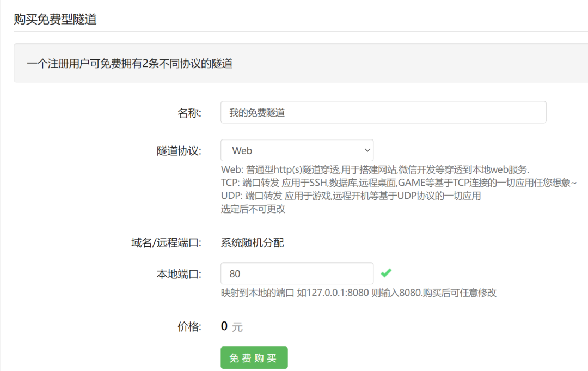Click the 0 元 price value
The width and height of the screenshot is (588, 371).
point(231,327)
